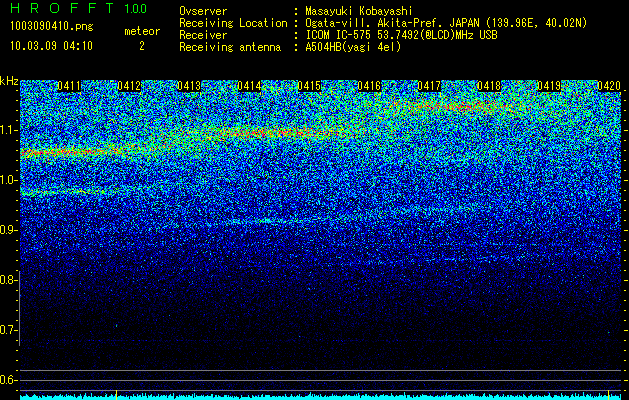Click the Receiving antenna label
Image resolution: width=629 pixels, height=400 pixels.
tap(230, 47)
